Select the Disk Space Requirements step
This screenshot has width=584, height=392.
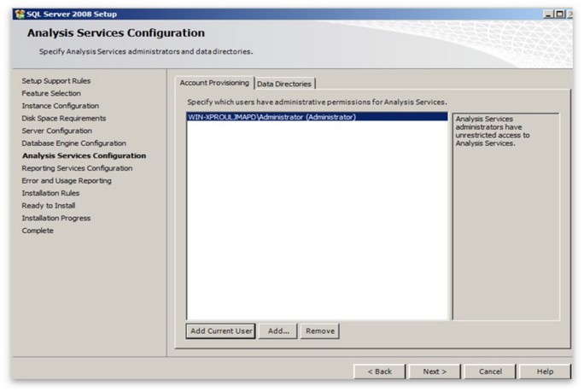pos(64,118)
